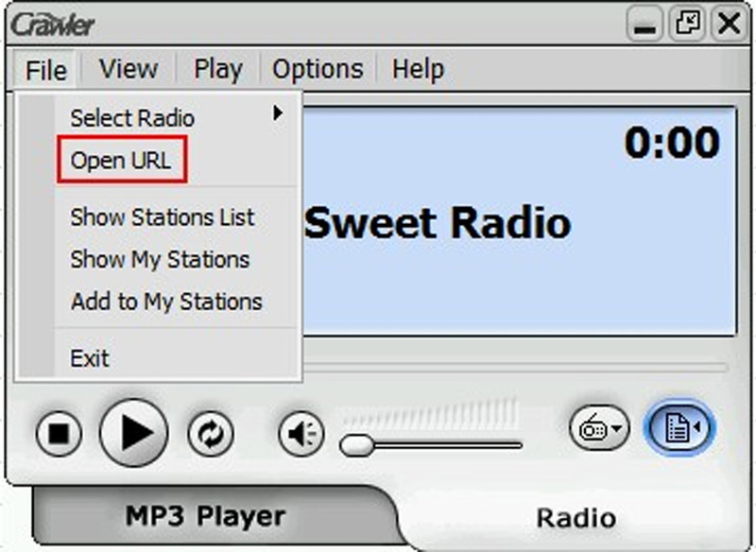
Task: Open the View menu
Action: pos(129,69)
